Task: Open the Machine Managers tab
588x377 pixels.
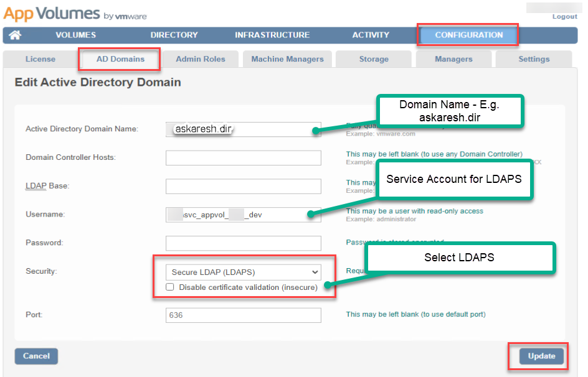Action: 287,59
